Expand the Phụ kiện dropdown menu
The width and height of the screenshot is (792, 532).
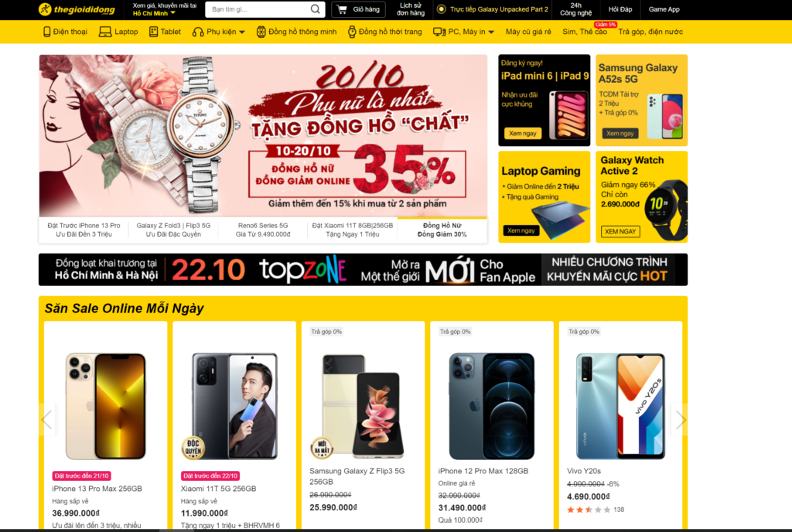tap(242, 32)
